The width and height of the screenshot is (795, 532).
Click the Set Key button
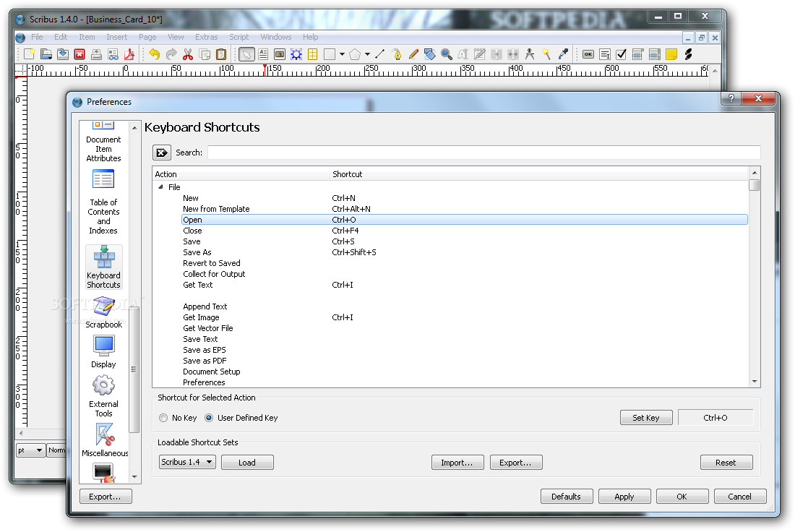pyautogui.click(x=646, y=417)
